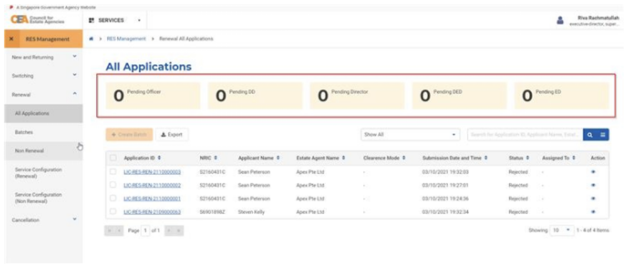644x264 pixels.
Task: Click the search magnifier button
Action: coord(590,135)
